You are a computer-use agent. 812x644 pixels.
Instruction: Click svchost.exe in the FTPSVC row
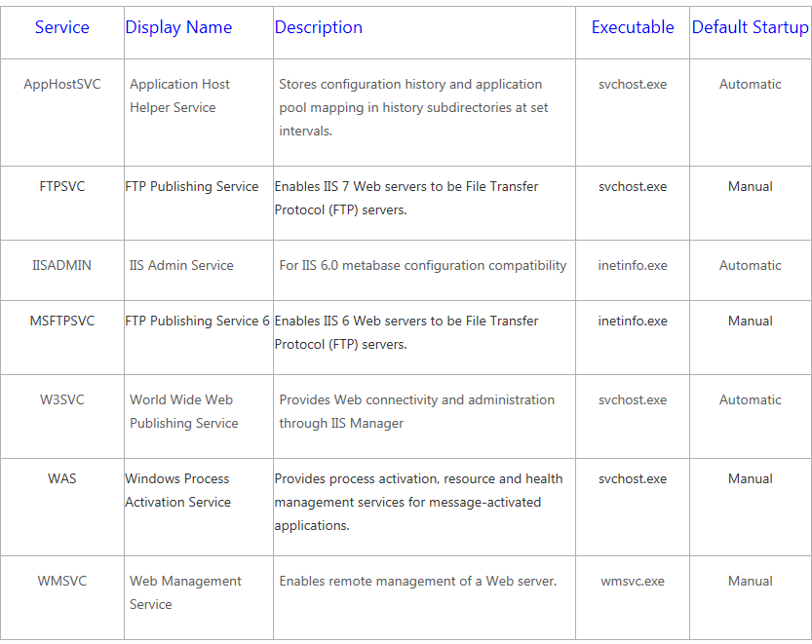(633, 186)
